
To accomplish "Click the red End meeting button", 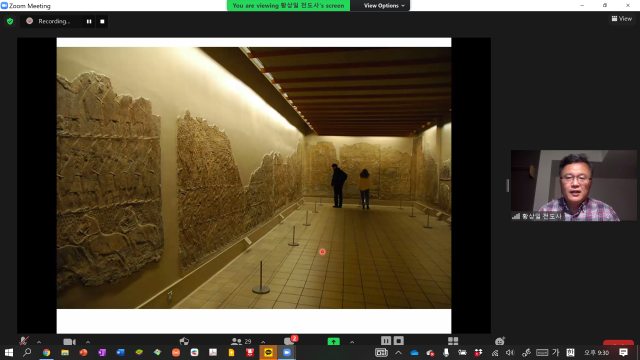I will [618, 343].
